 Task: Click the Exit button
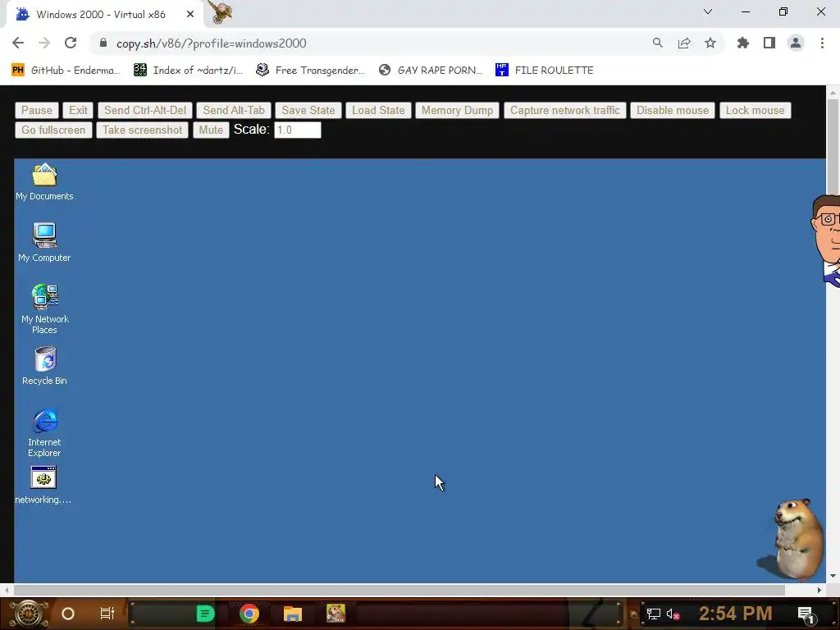point(78,111)
